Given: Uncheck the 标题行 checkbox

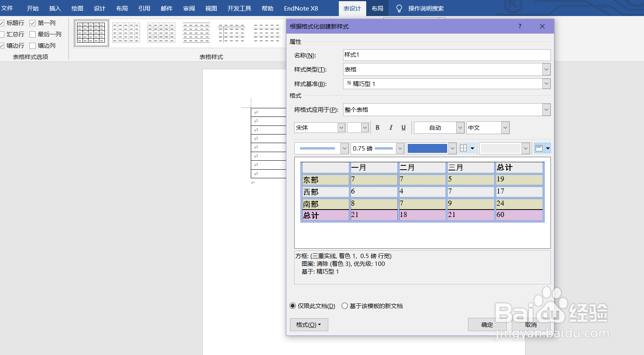Looking at the screenshot, I should click(4, 23).
